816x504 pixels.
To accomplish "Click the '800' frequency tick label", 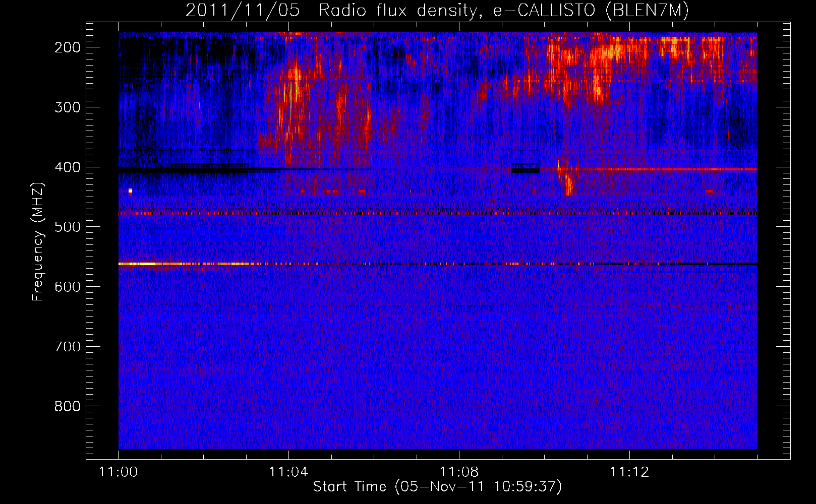I will coord(68,406).
